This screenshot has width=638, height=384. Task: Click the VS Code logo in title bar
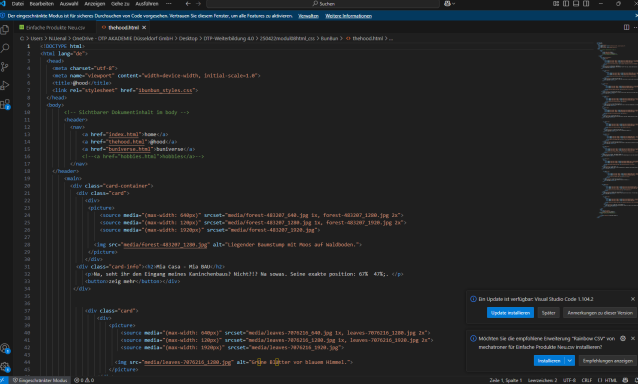coord(3,4)
